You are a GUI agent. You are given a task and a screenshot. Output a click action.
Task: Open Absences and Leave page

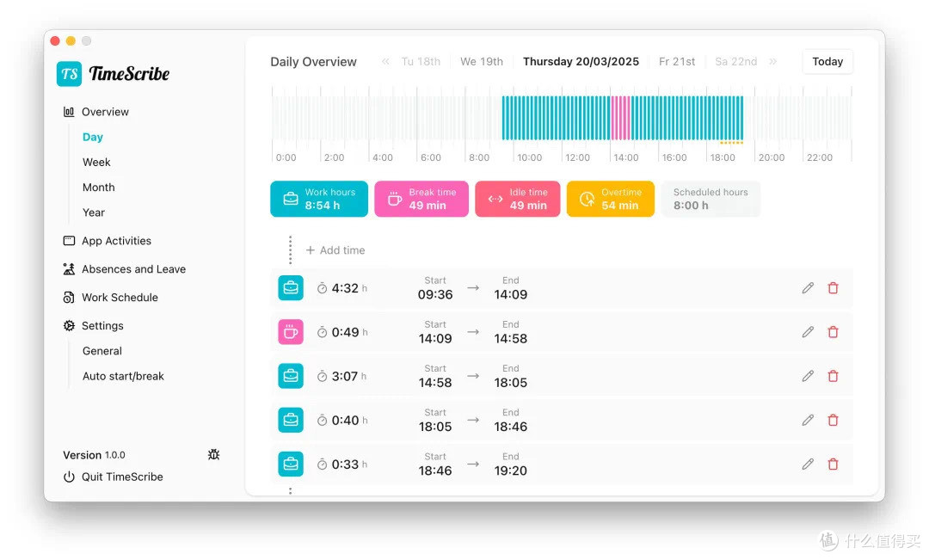coord(125,269)
